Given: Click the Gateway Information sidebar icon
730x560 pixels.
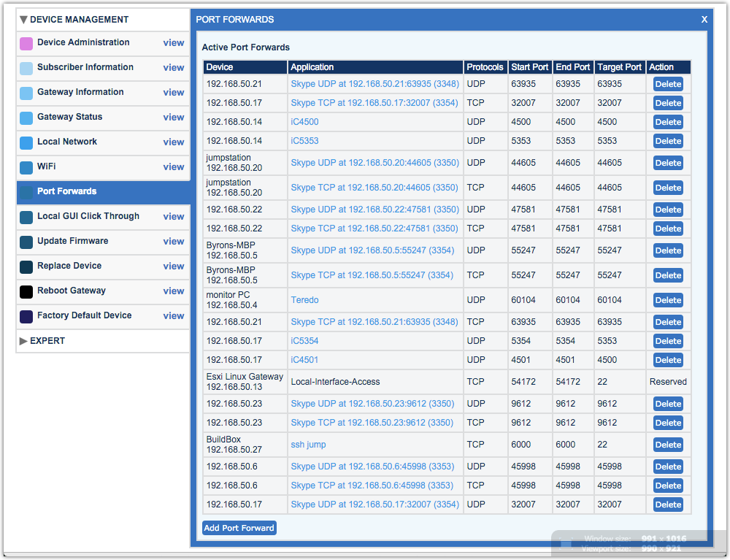Looking at the screenshot, I should coord(26,92).
